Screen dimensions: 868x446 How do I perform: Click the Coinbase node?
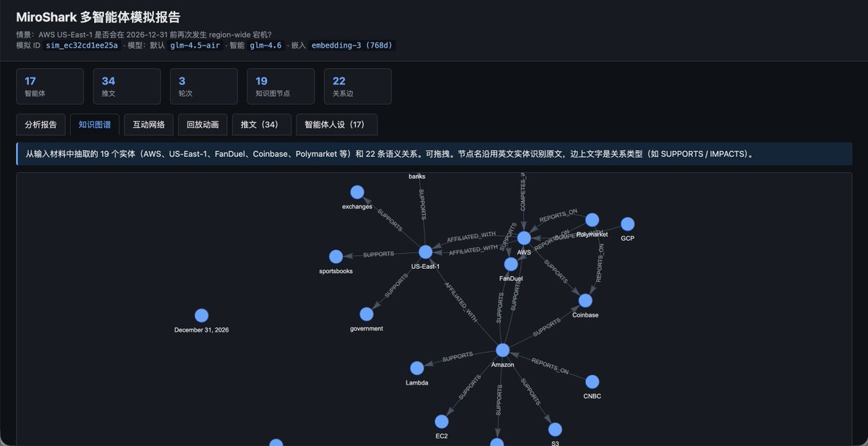[x=585, y=300]
